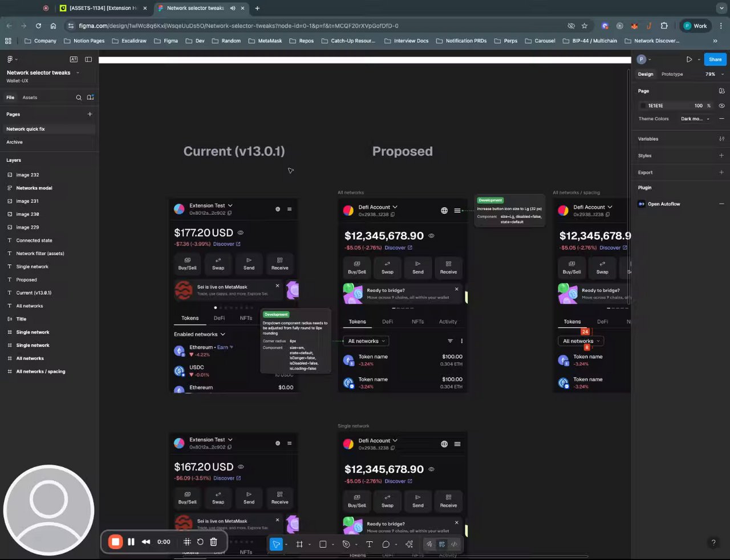Viewport: 730px width, 560px height.
Task: Select the Archive page
Action: [15, 142]
